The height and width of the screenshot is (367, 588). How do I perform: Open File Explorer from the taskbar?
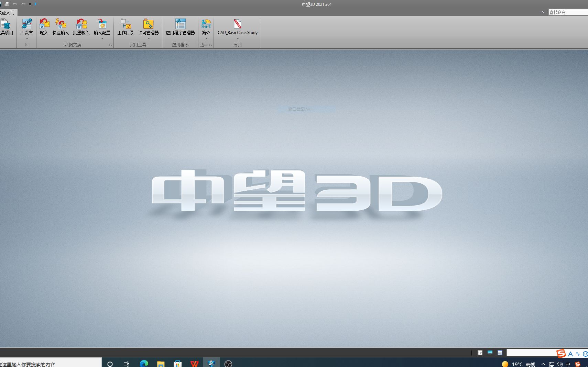tap(161, 364)
